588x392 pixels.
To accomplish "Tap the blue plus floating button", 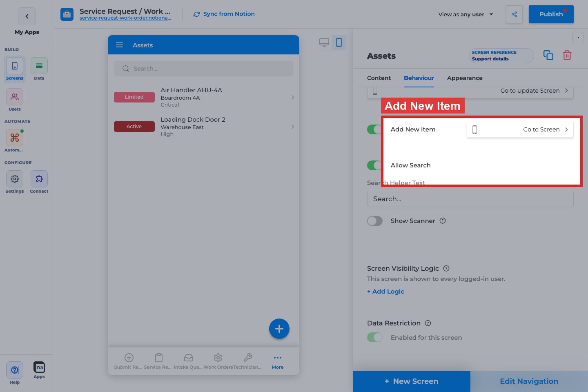I will click(x=279, y=329).
